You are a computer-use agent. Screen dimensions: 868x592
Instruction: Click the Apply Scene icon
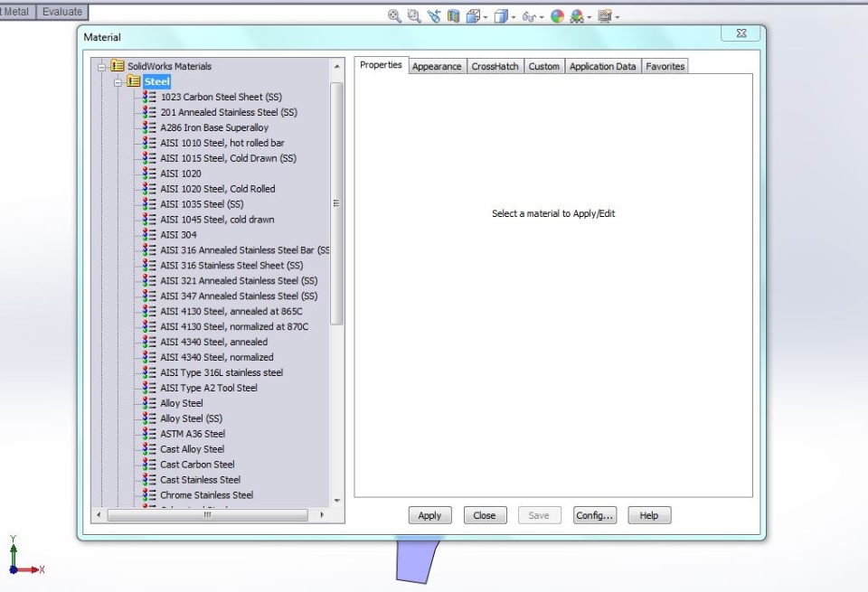576,16
